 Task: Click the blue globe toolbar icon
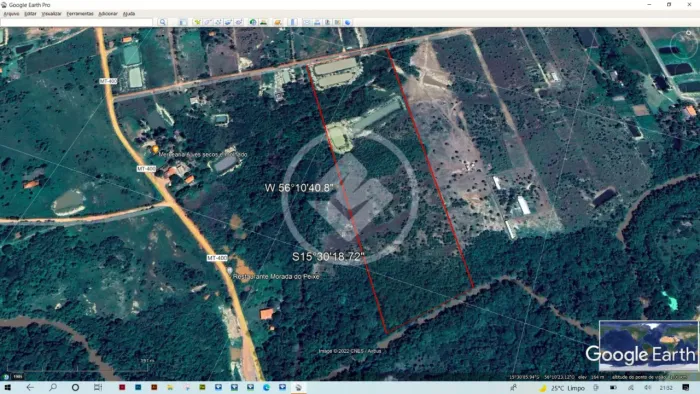click(348, 22)
